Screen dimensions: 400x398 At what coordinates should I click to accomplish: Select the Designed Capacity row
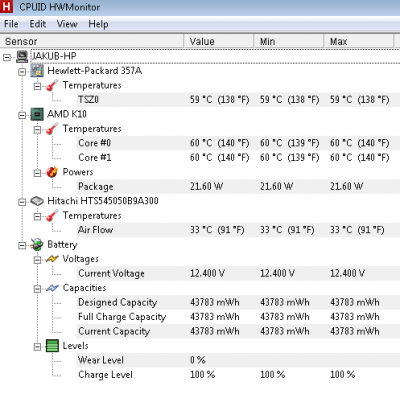point(238,302)
